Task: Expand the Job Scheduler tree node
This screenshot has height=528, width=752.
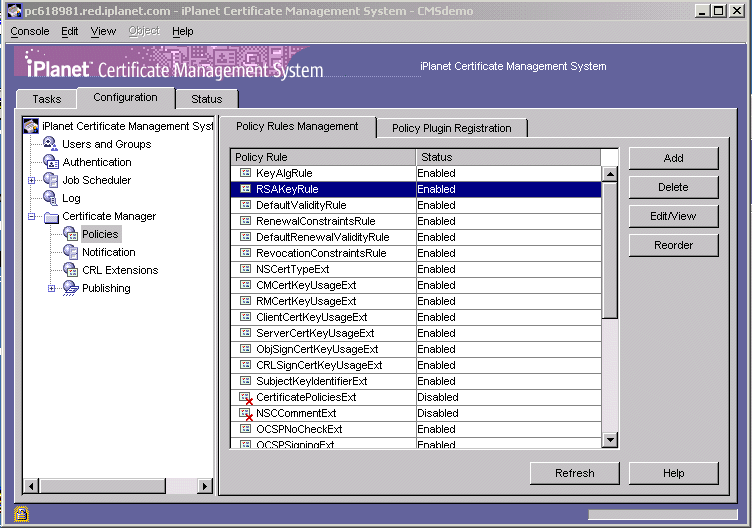Action: 32,180
